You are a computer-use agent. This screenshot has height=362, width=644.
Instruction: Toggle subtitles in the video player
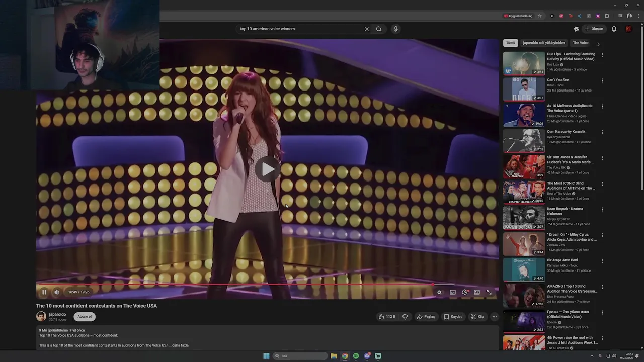[453, 292]
